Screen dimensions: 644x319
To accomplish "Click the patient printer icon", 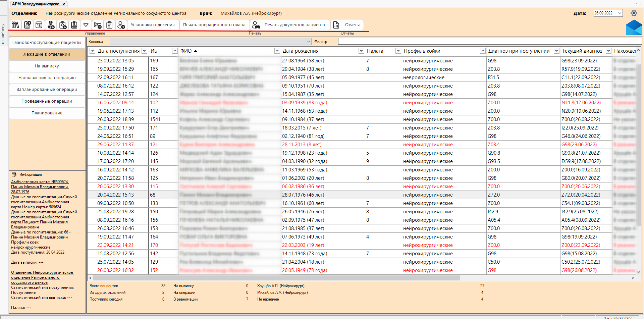I will click(x=256, y=25).
